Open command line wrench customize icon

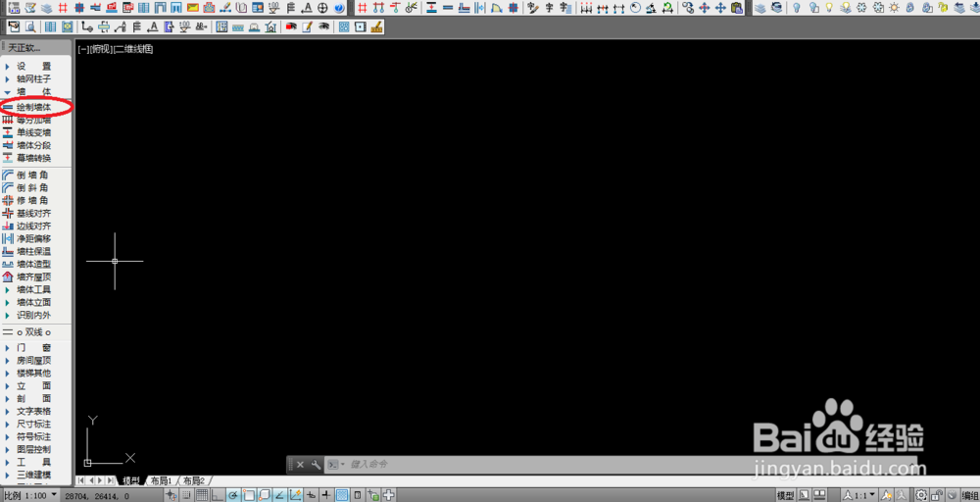pyautogui.click(x=317, y=465)
